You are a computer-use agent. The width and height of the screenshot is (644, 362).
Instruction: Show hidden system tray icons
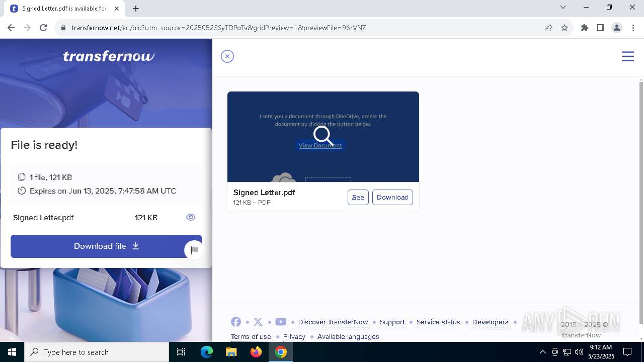[542, 352]
